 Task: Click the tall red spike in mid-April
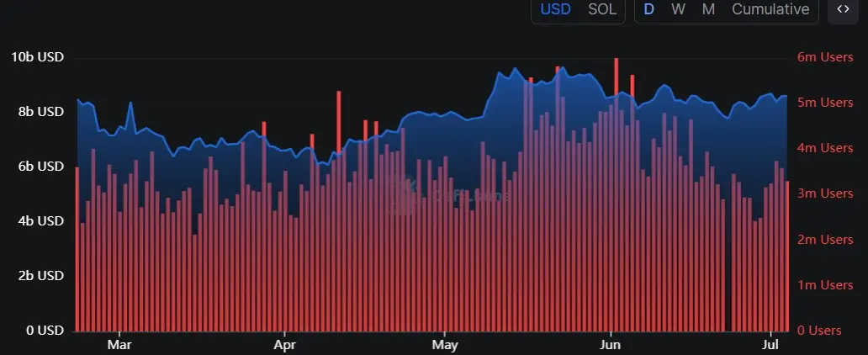coord(338,210)
